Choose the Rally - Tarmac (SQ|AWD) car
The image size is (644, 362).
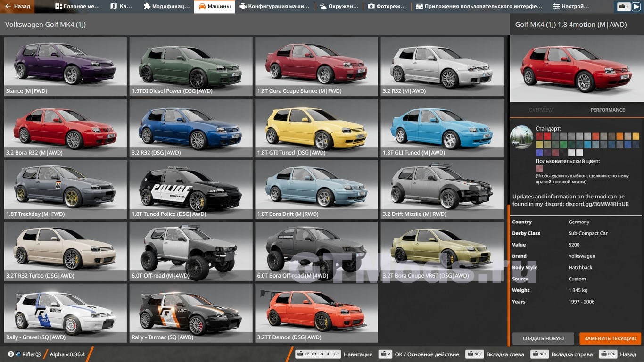tap(191, 313)
